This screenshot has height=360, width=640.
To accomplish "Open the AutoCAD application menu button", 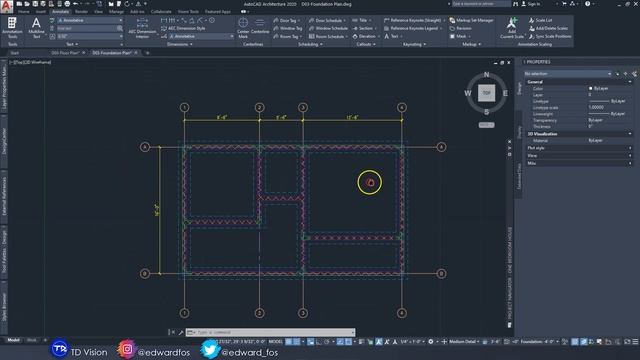I will pos(7,6).
